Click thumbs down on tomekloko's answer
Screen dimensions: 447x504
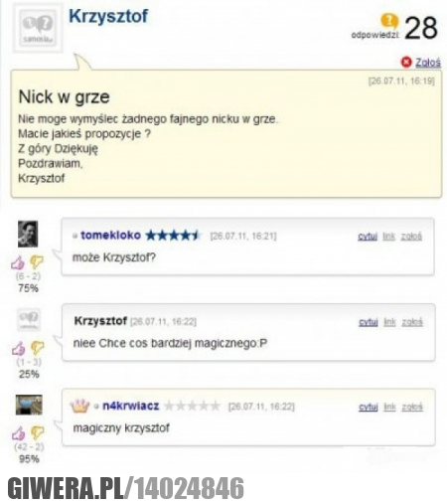[37, 261]
